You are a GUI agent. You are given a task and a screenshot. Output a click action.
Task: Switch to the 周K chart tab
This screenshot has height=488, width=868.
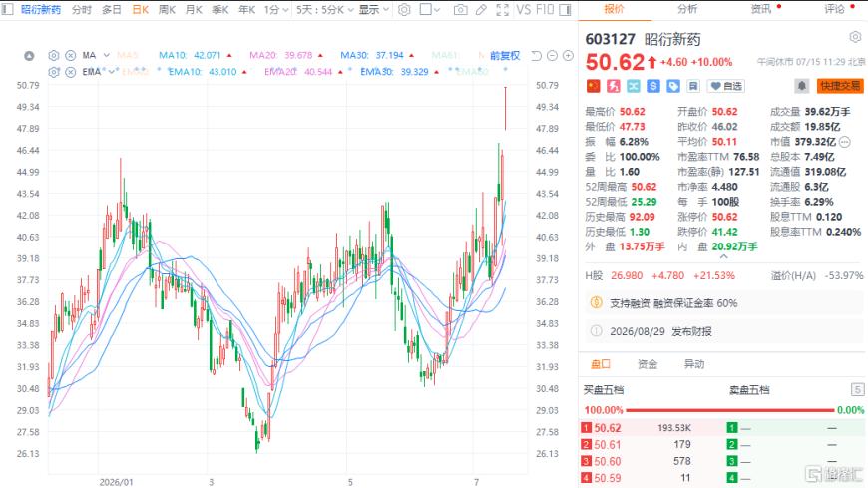click(x=167, y=9)
